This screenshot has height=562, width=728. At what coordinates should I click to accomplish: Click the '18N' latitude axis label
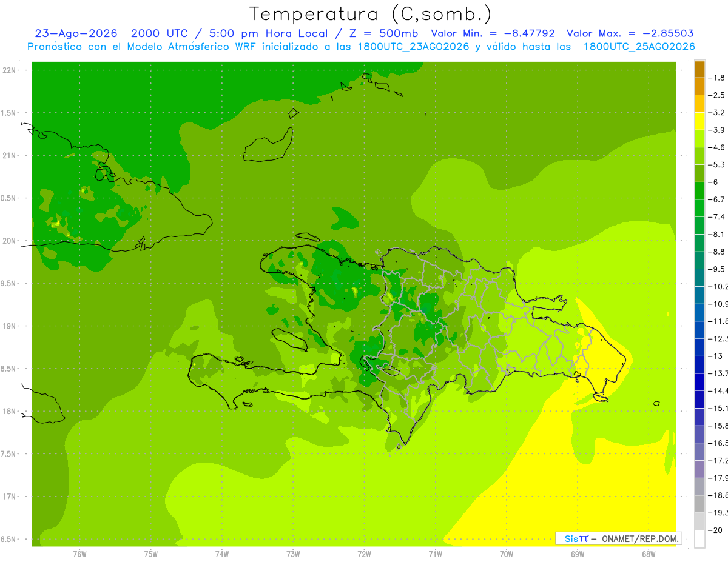(x=9, y=411)
